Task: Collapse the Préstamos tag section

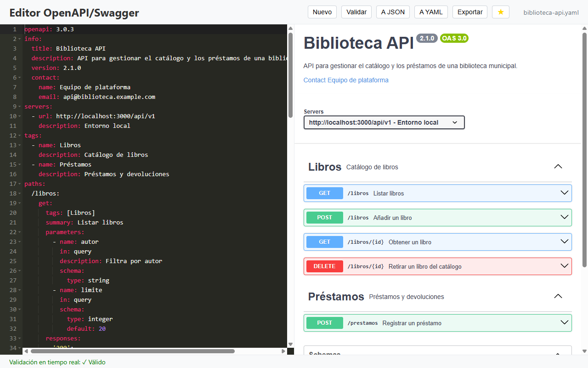Action: click(x=558, y=296)
